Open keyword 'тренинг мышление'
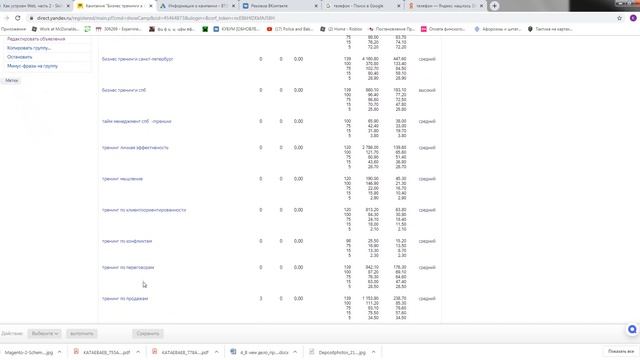This screenshot has width=640, height=360. (122, 179)
